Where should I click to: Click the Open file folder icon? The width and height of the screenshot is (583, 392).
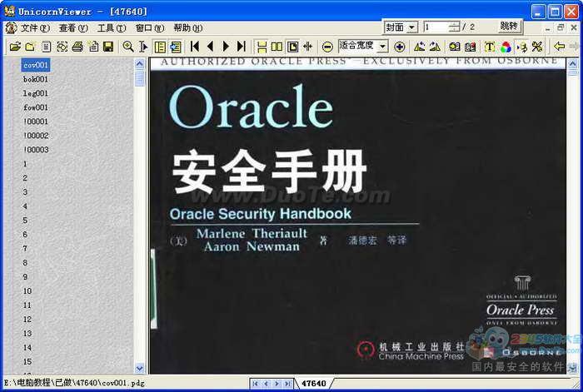tap(15, 47)
